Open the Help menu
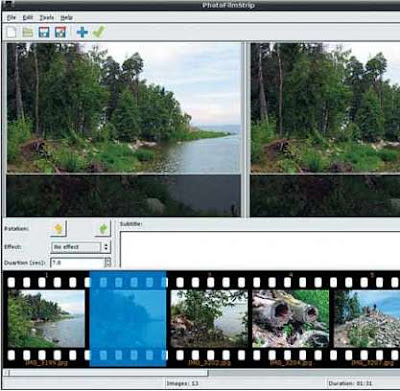 click(66, 17)
